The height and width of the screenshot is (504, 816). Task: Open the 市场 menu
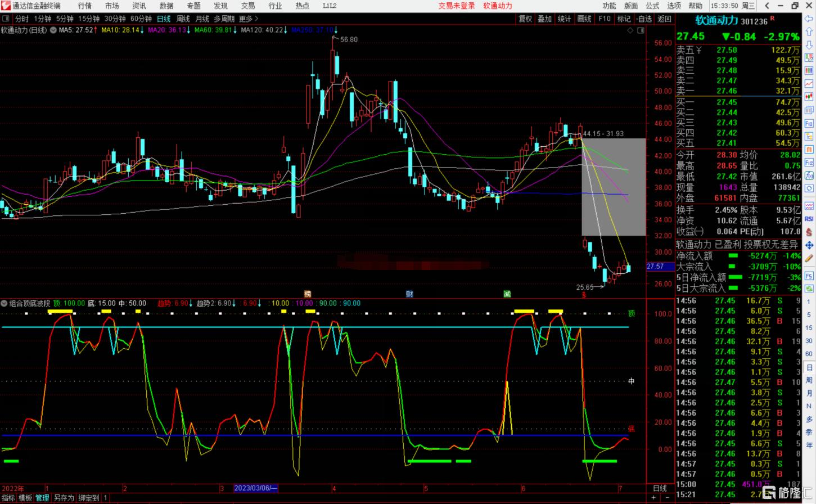(112, 6)
